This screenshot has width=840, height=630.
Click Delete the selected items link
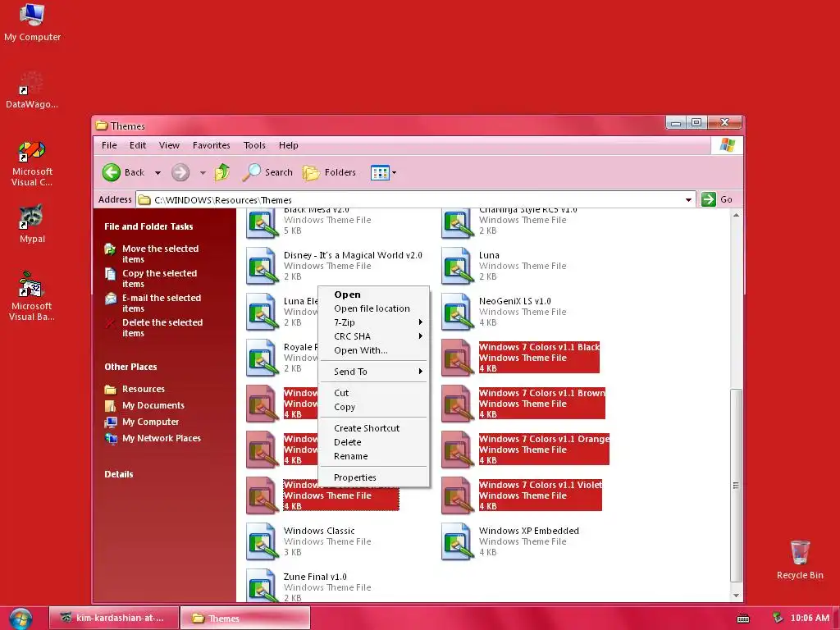tap(162, 328)
